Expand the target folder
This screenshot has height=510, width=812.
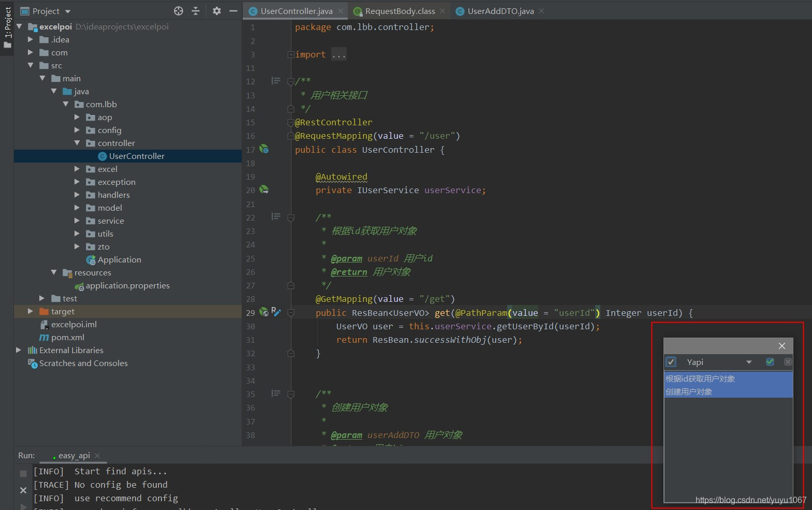click(30, 311)
